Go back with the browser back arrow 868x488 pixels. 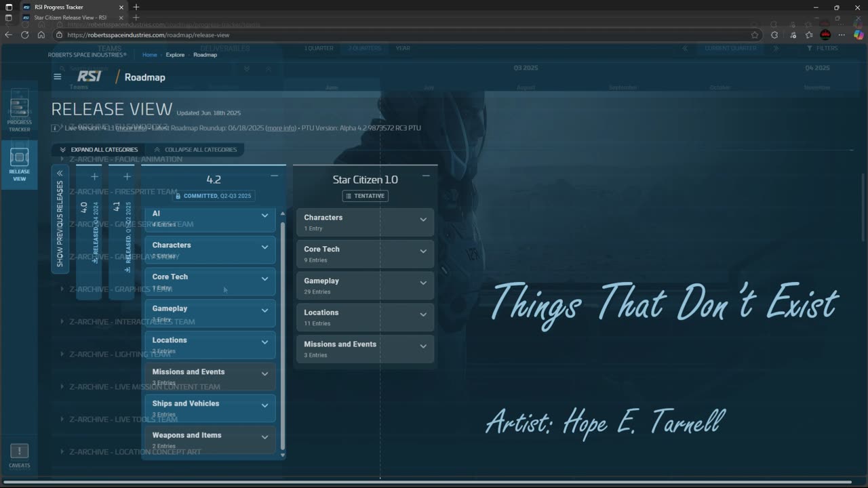click(x=9, y=35)
